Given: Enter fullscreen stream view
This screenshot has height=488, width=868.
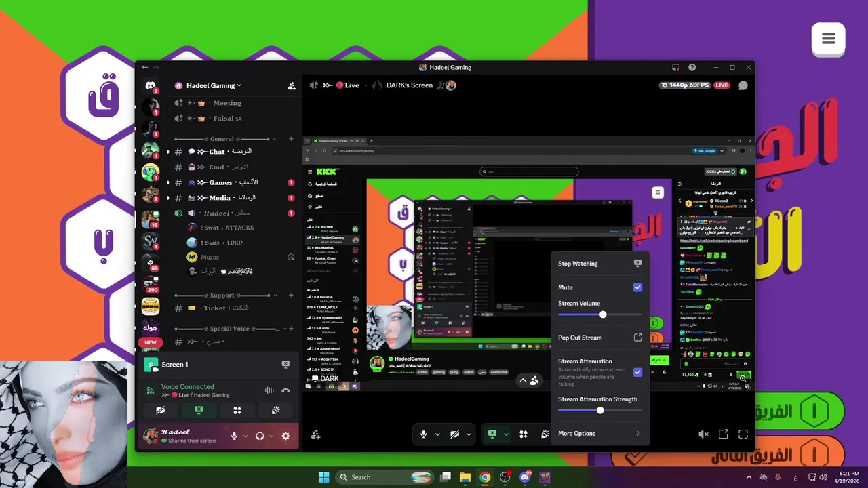Looking at the screenshot, I should (743, 434).
